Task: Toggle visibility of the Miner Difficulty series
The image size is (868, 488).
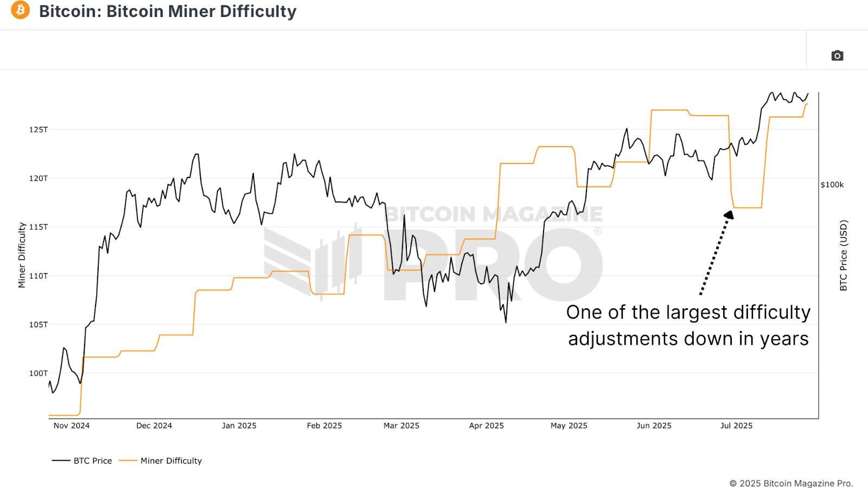Action: point(171,460)
